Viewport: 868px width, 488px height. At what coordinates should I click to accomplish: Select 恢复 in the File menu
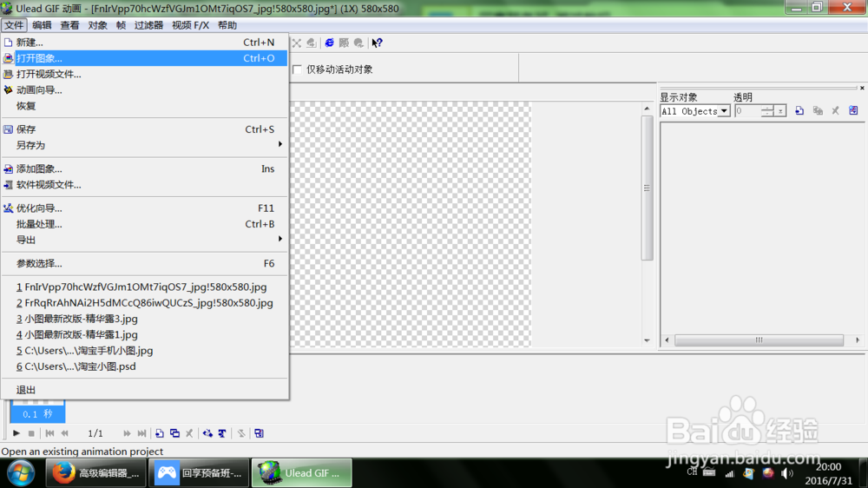[145, 106]
